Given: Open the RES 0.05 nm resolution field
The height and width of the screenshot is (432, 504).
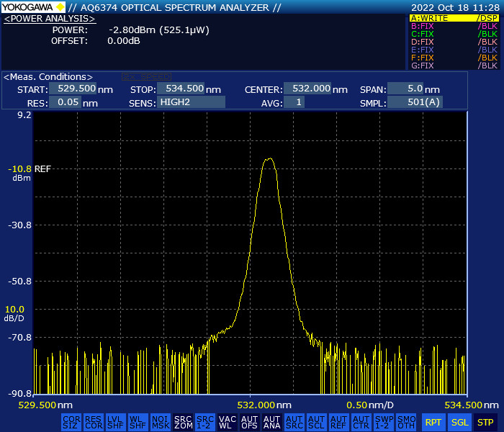Looking at the screenshot, I should [x=65, y=102].
